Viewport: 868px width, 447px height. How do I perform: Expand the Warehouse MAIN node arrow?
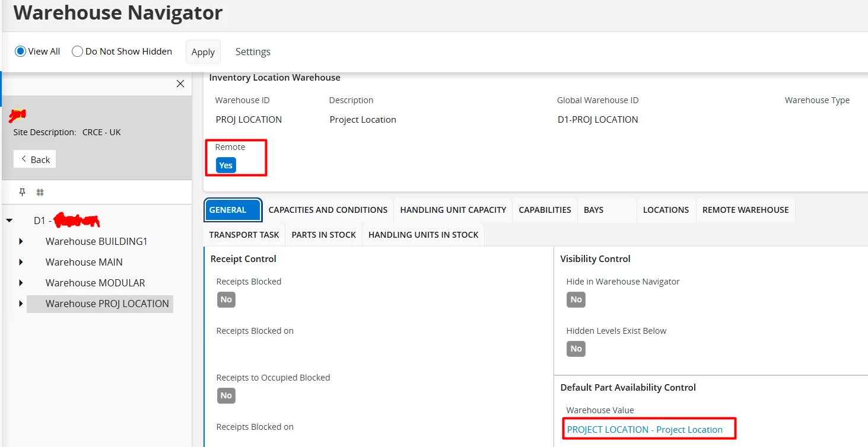click(21, 263)
